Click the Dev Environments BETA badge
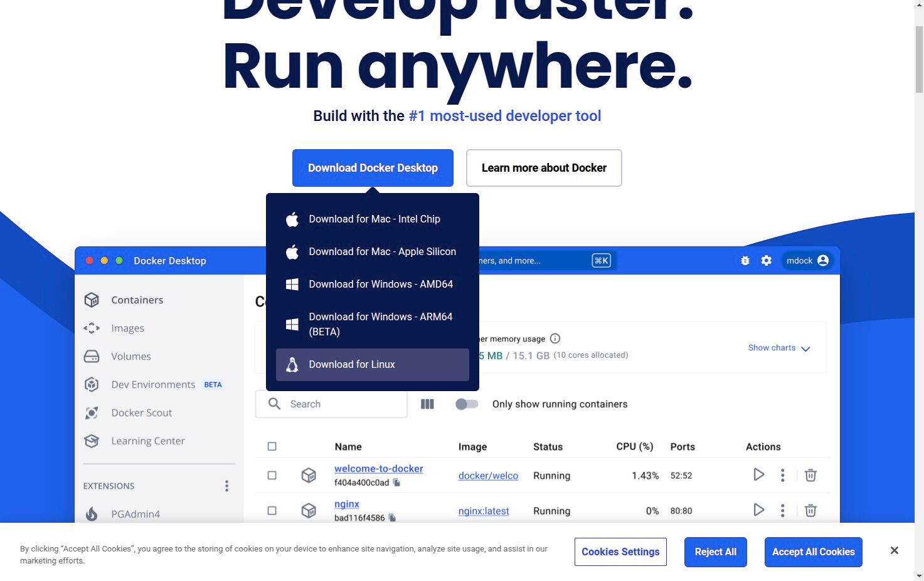Image resolution: width=924 pixels, height=581 pixels. click(x=213, y=385)
